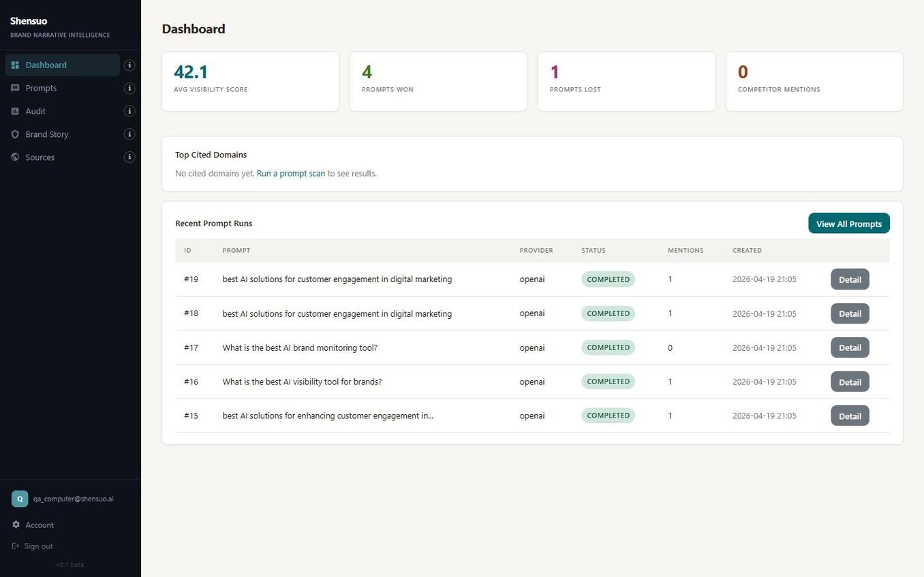Click the info icon beside Brand Story
Screen dimensions: 924x577
[x=129, y=134]
